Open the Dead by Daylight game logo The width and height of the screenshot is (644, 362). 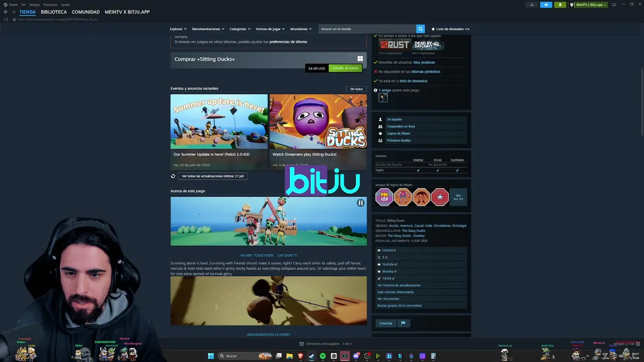click(427, 45)
